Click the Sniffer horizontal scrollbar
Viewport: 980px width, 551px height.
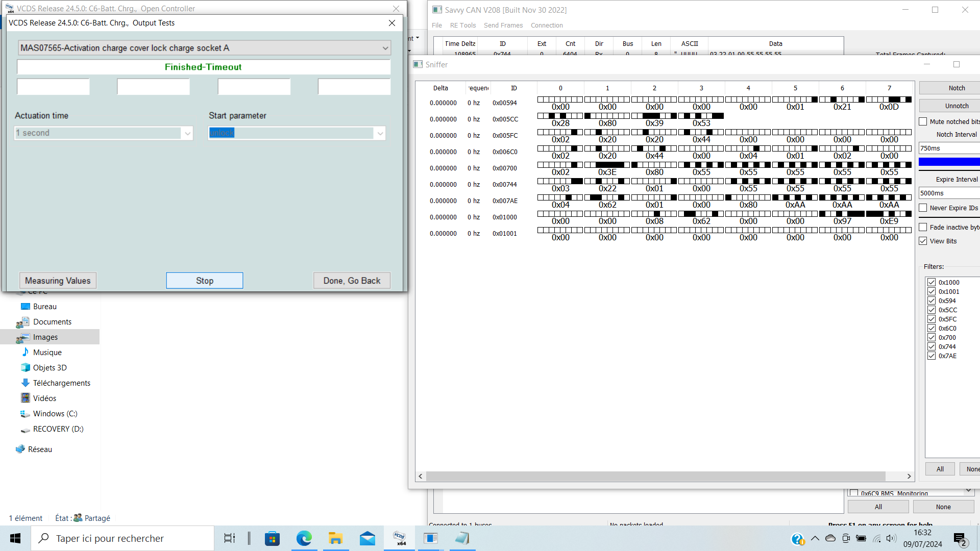click(655, 476)
